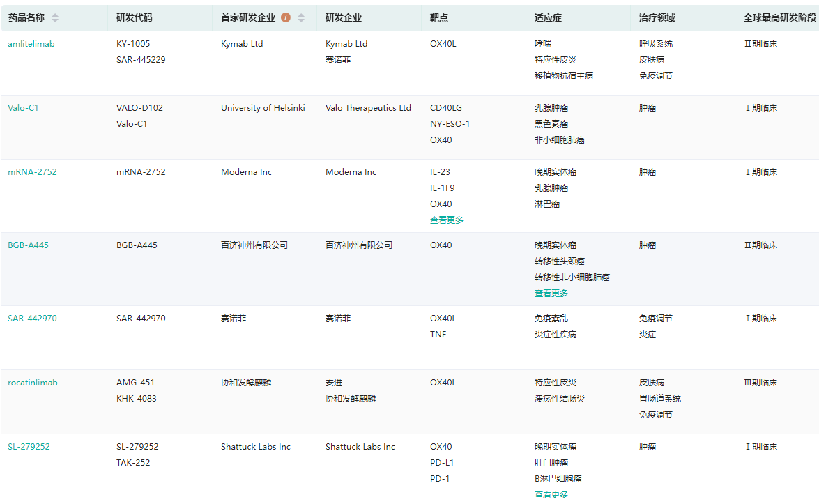The width and height of the screenshot is (819, 504).
Task: Click target TNF in SAR-442970 row
Action: point(438,335)
